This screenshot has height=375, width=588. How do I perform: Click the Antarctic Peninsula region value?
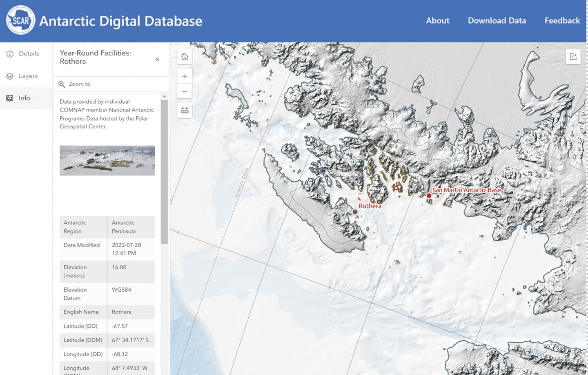tap(124, 227)
